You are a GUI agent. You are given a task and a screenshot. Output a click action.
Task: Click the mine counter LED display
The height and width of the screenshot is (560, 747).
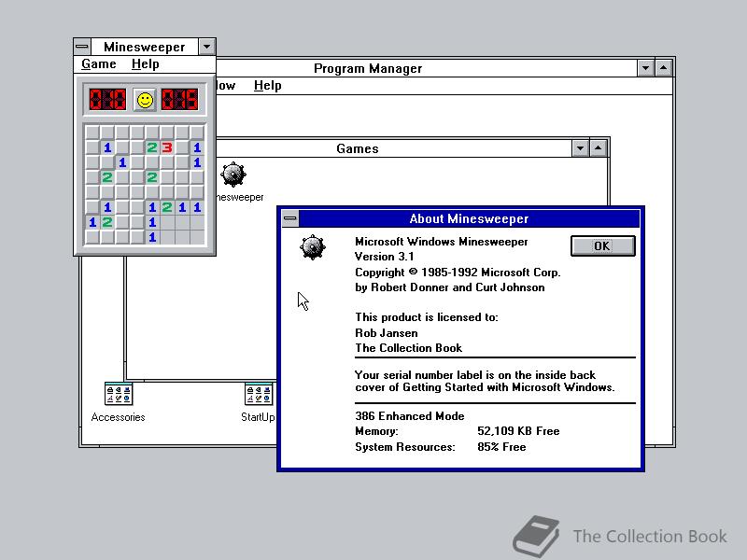pos(107,100)
